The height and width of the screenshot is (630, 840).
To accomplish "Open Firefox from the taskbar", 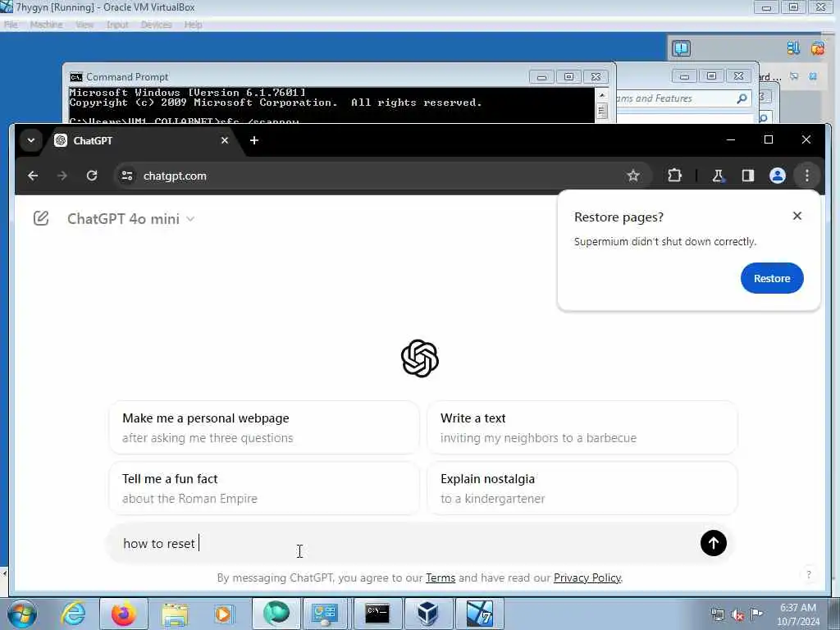I will pyautogui.click(x=123, y=614).
